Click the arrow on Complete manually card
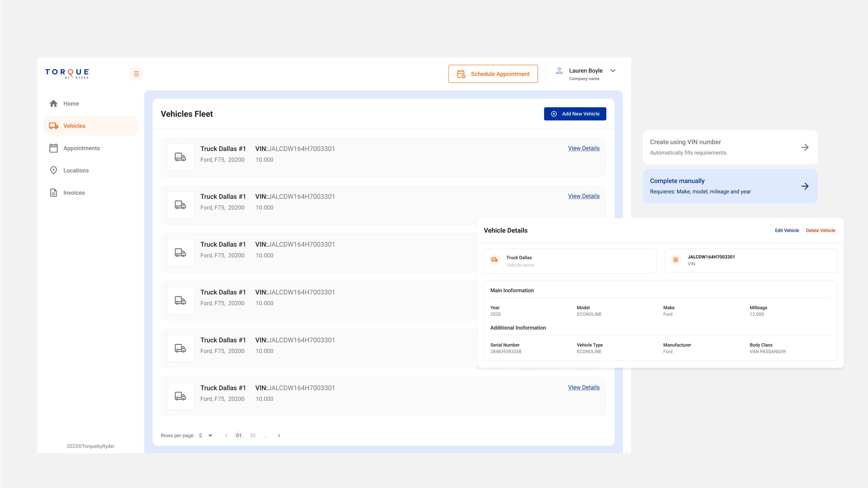Image resolution: width=868 pixels, height=488 pixels. 805,186
